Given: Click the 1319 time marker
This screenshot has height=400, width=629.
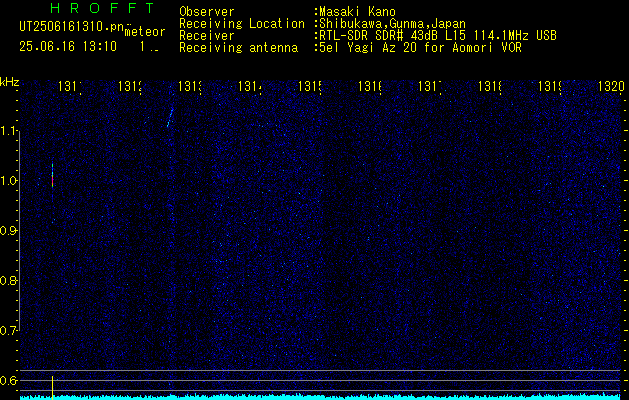Looking at the screenshot, I should tap(549, 86).
